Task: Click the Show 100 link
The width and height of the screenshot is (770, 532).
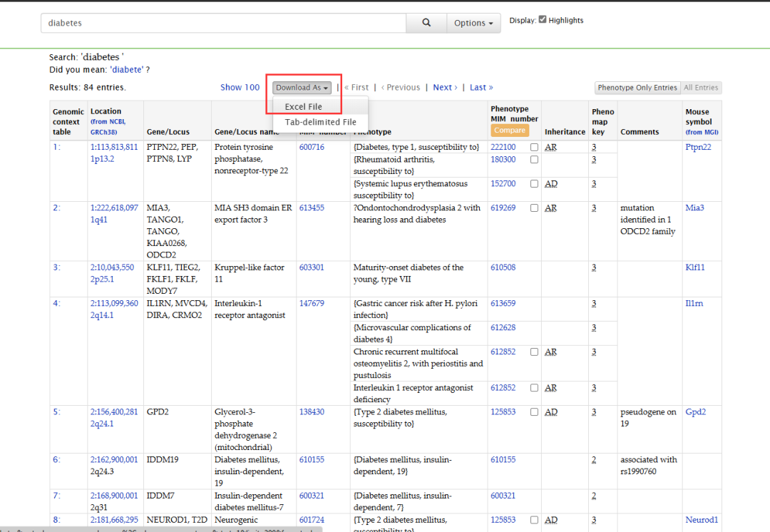Action: coord(240,88)
